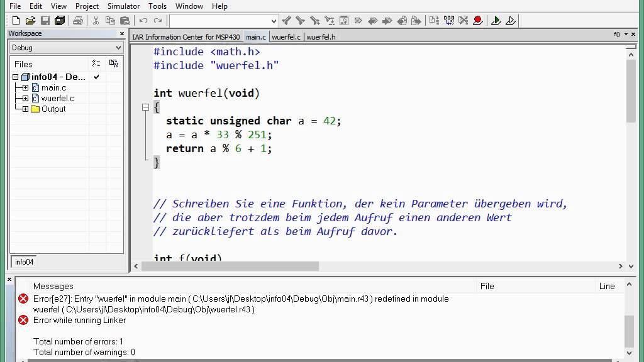Click the Copy icon in toolbar

point(110,21)
